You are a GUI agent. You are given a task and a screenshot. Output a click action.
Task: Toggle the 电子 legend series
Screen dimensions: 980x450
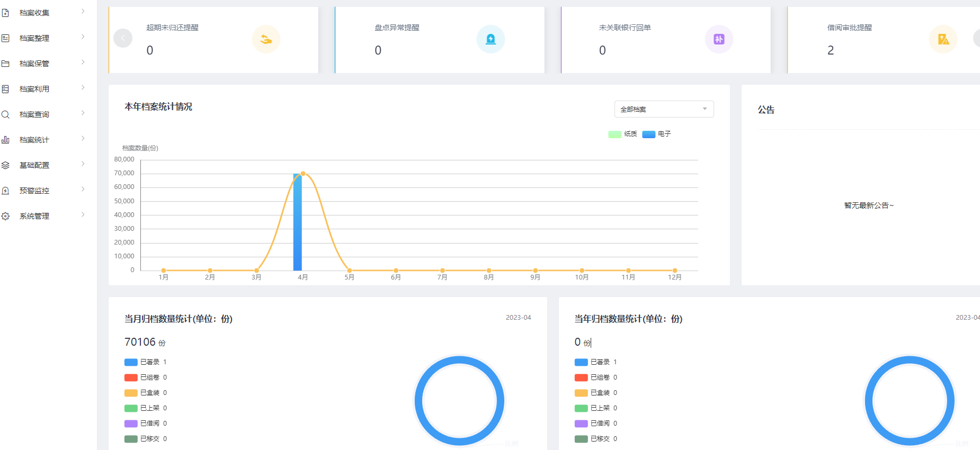[x=656, y=134]
